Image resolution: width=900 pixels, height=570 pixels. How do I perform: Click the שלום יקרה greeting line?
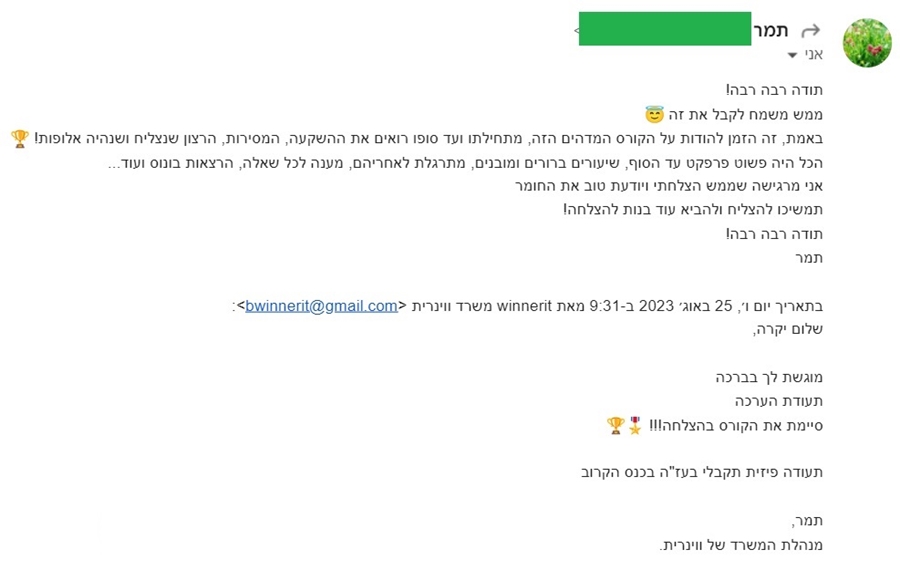point(790,329)
